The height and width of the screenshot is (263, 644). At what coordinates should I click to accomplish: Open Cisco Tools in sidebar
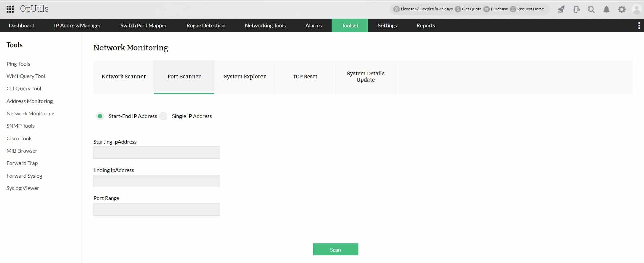(19, 139)
